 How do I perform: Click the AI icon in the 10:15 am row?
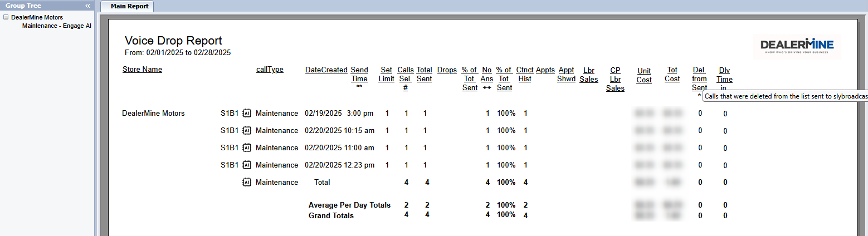(247, 130)
